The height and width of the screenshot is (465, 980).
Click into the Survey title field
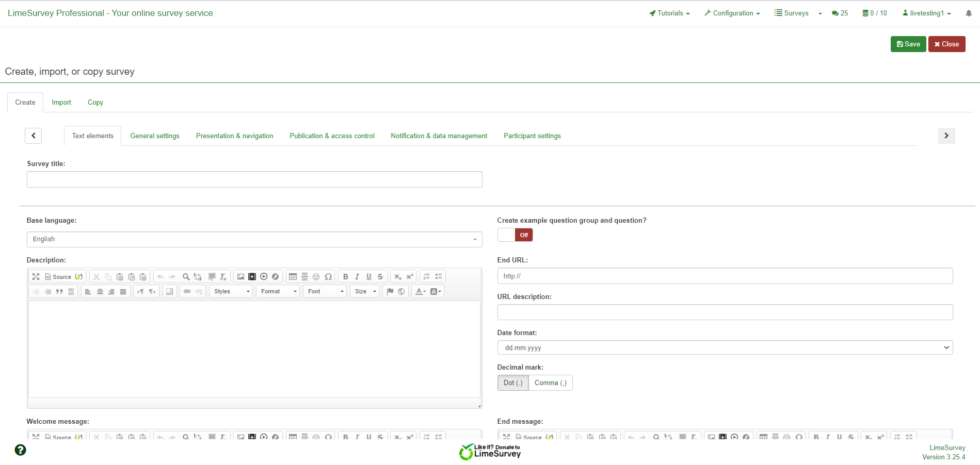click(x=254, y=180)
